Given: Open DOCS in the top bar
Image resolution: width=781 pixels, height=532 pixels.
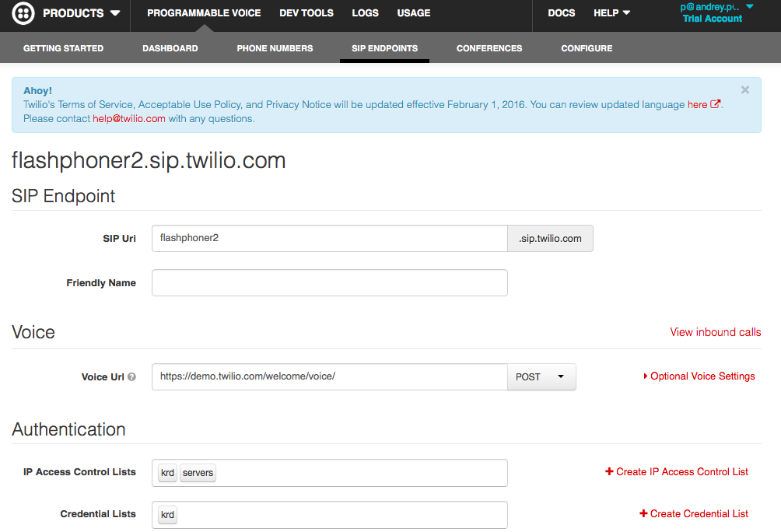Looking at the screenshot, I should coord(562,13).
